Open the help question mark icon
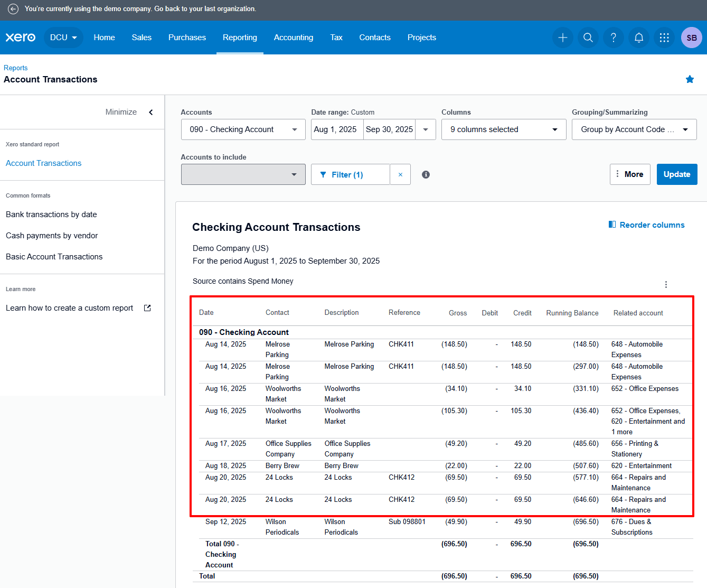 tap(613, 38)
